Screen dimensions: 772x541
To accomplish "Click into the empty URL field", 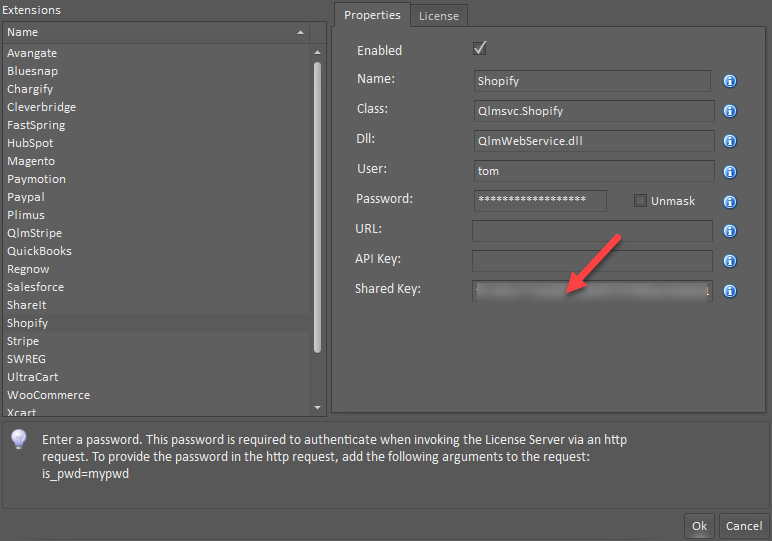I will click(x=592, y=231).
